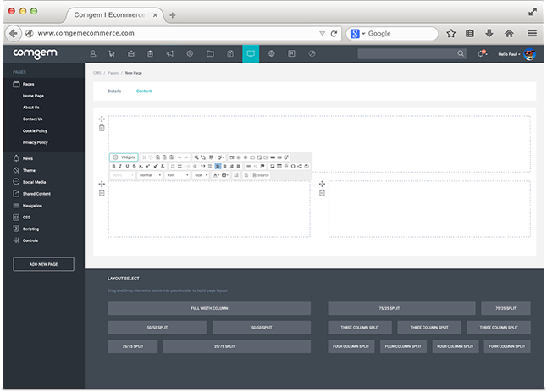Image resolution: width=547 pixels, height=392 pixels.
Task: Open Cookie Policy page in sidebar
Action: coord(35,130)
